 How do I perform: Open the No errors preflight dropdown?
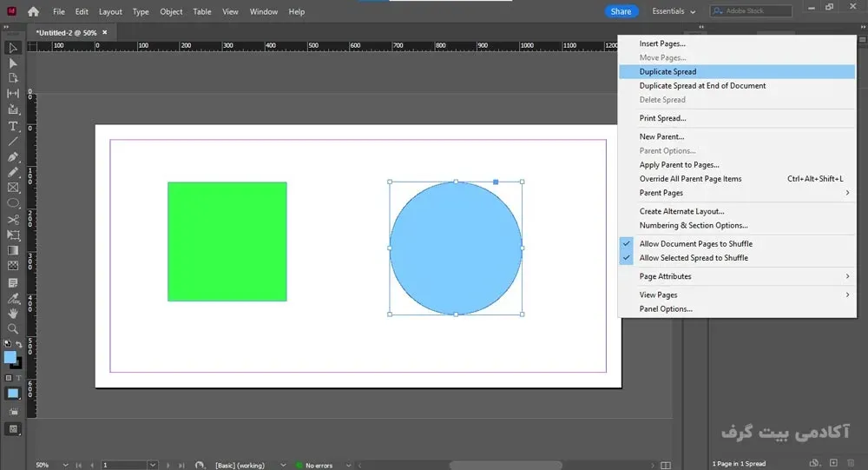click(348, 465)
